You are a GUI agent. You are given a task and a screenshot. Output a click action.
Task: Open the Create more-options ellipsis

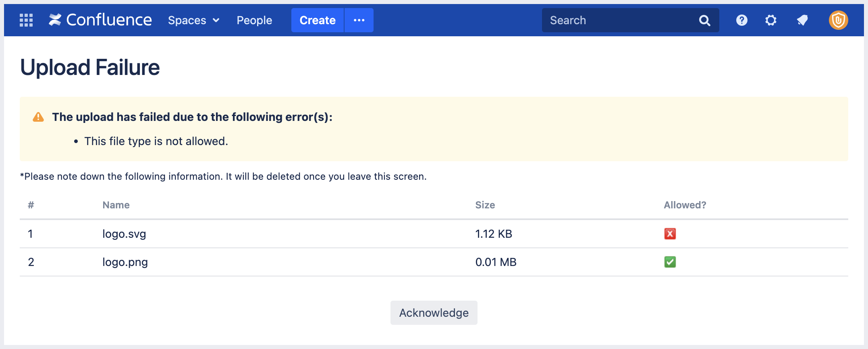[x=359, y=20]
